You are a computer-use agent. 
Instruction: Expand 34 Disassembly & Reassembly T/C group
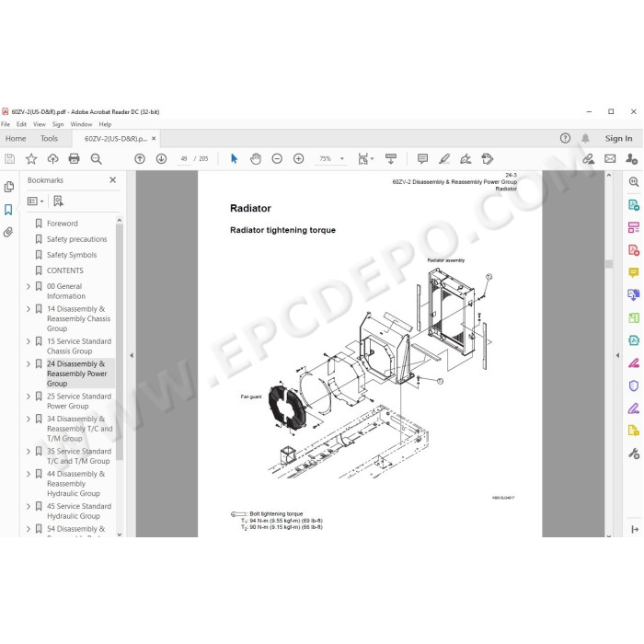(x=29, y=419)
